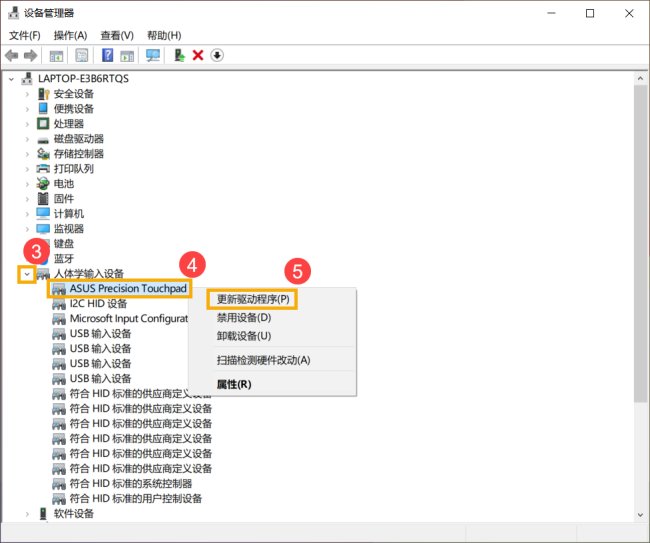Click the 处理器 chip icon
The image size is (650, 543).
[43, 124]
